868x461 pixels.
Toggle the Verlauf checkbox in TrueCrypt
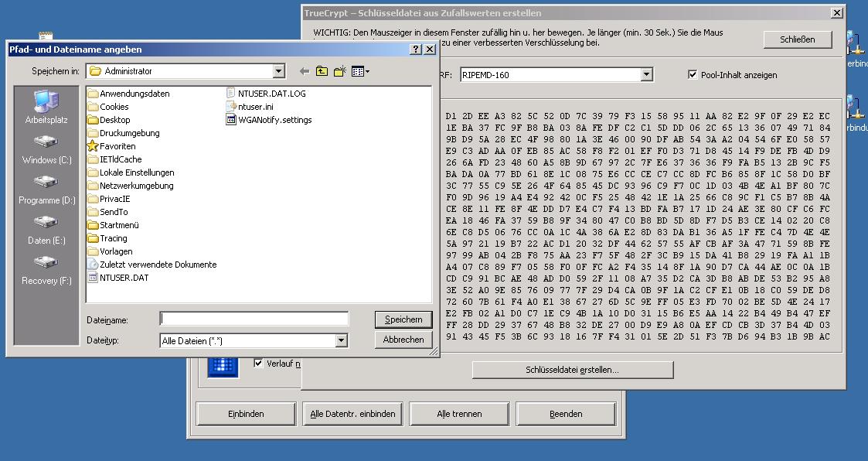[x=258, y=364]
